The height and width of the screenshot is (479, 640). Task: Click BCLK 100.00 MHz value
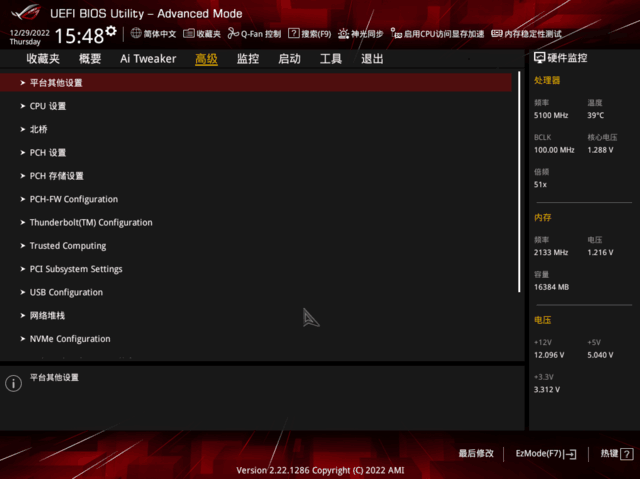pyautogui.click(x=554, y=150)
